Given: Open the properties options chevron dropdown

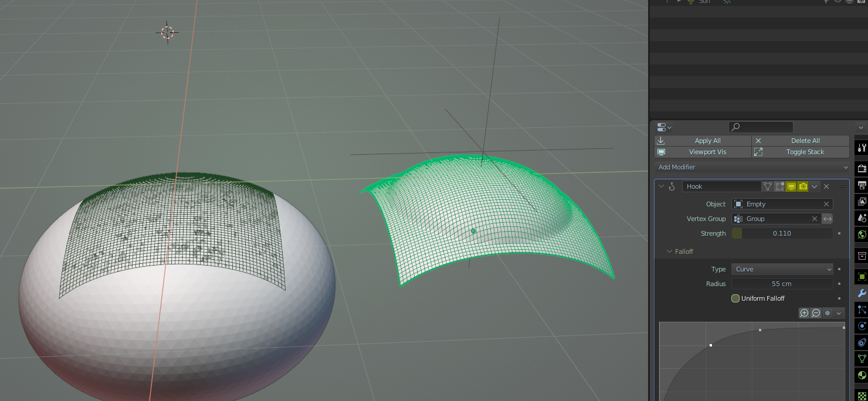Looking at the screenshot, I should (x=861, y=127).
